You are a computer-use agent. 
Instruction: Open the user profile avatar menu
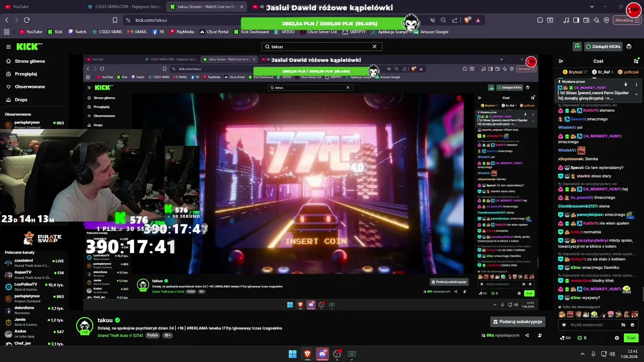click(629, 47)
